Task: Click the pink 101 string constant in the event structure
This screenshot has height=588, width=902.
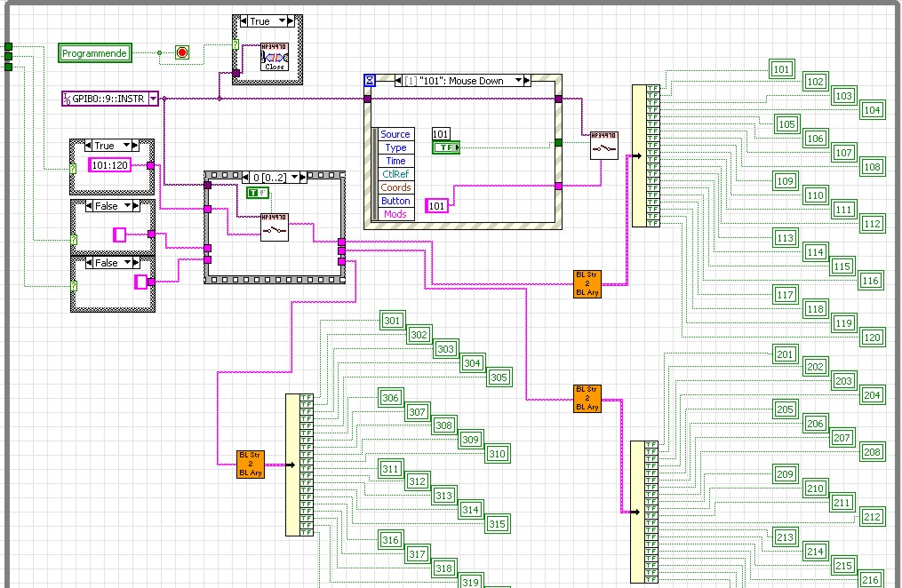Action: tap(436, 206)
